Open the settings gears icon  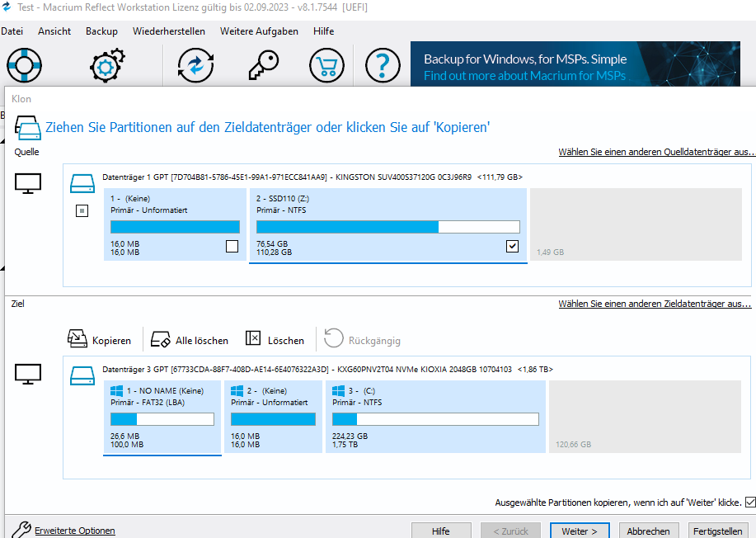pos(107,65)
